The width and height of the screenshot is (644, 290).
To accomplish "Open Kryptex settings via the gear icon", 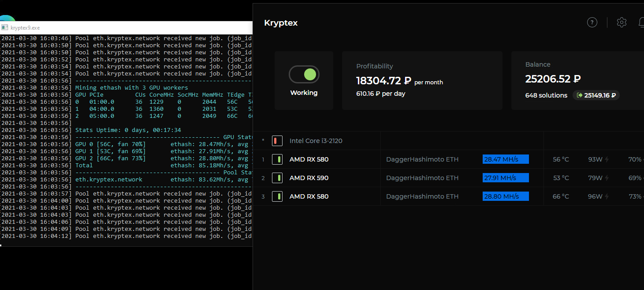I will coord(622,23).
